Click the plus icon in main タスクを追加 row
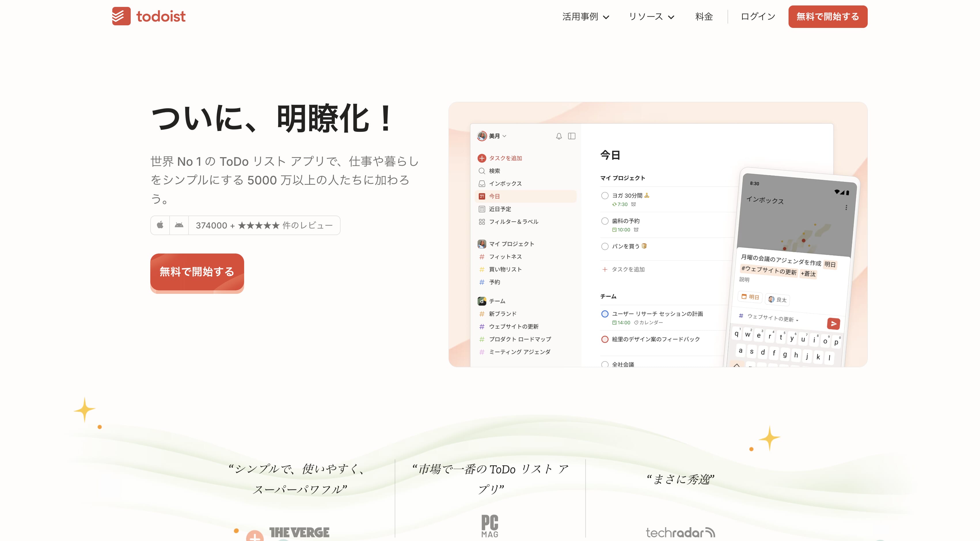Image resolution: width=980 pixels, height=541 pixels. pos(605,269)
